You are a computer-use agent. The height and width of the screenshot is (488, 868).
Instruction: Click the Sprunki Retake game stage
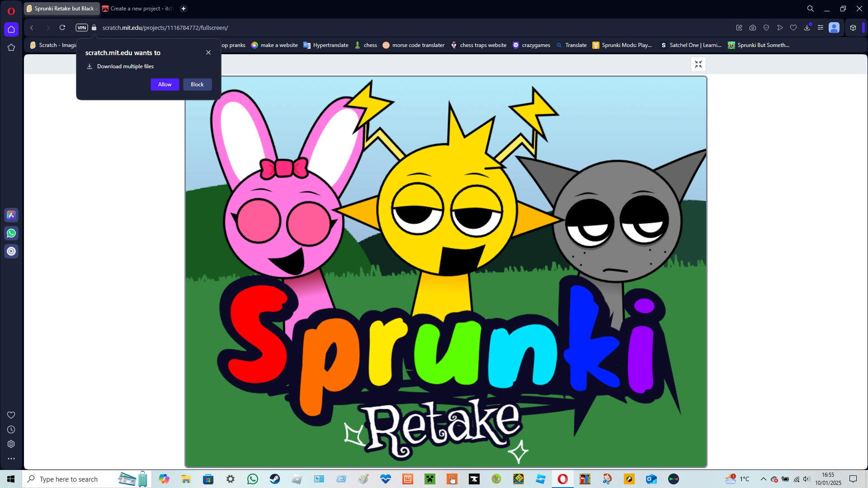click(446, 272)
